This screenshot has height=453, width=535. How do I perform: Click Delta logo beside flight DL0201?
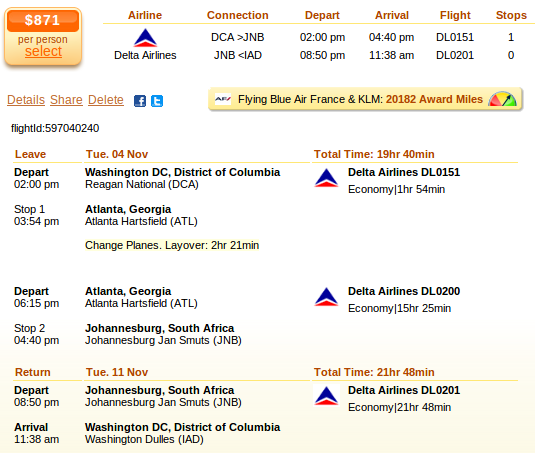pos(326,396)
